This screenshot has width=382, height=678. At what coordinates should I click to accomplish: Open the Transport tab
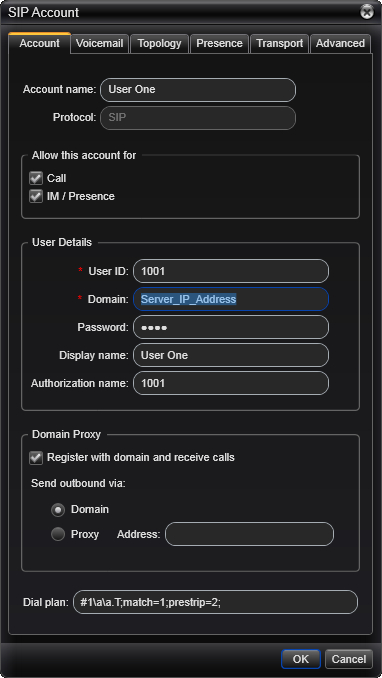click(279, 44)
